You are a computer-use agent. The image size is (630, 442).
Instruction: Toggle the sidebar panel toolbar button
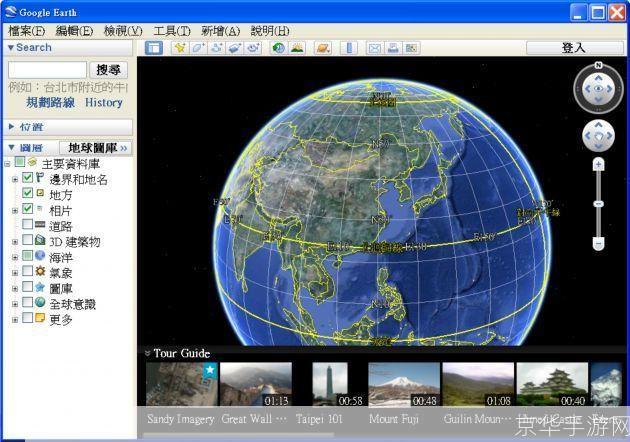tap(154, 48)
